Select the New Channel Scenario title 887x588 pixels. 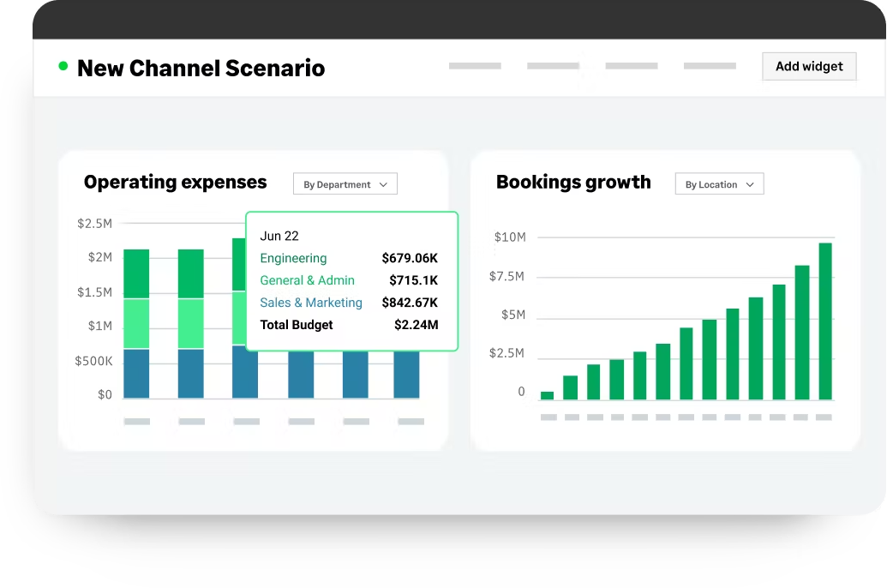point(201,69)
